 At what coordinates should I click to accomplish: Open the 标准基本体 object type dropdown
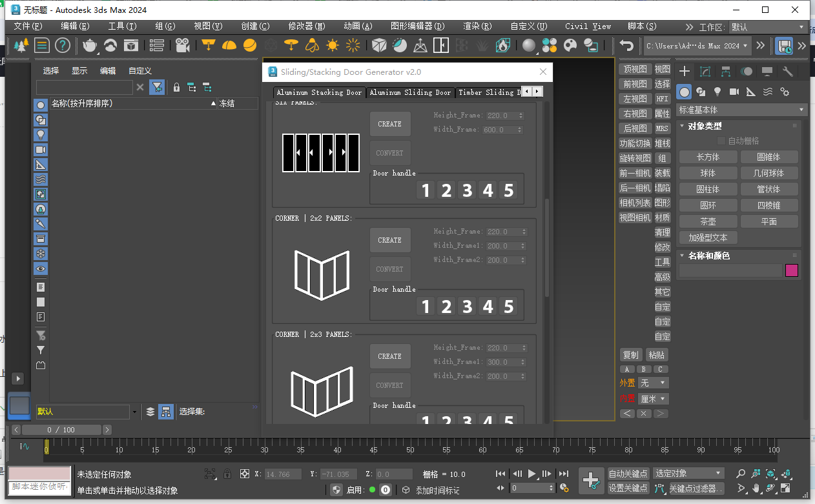tap(741, 110)
